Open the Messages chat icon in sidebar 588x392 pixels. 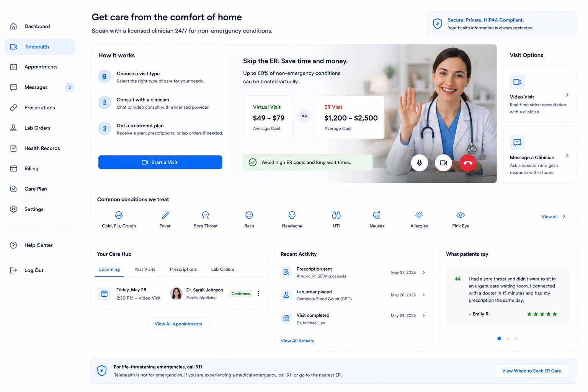pyautogui.click(x=13, y=87)
